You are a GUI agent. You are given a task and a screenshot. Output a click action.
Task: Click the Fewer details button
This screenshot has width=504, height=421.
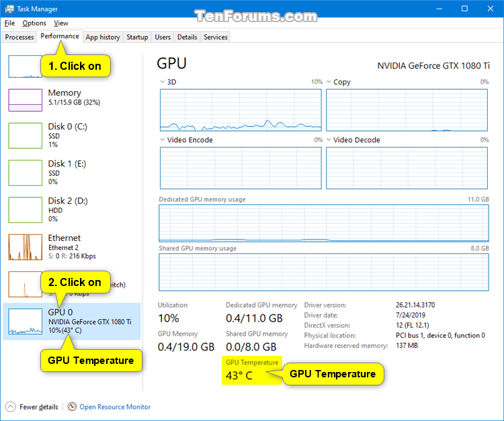click(x=38, y=407)
